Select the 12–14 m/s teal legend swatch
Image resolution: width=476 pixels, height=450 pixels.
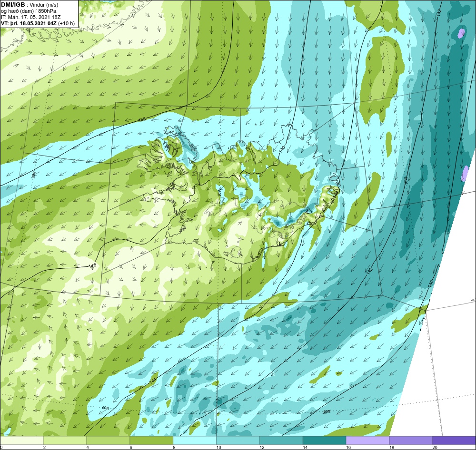(281, 440)
